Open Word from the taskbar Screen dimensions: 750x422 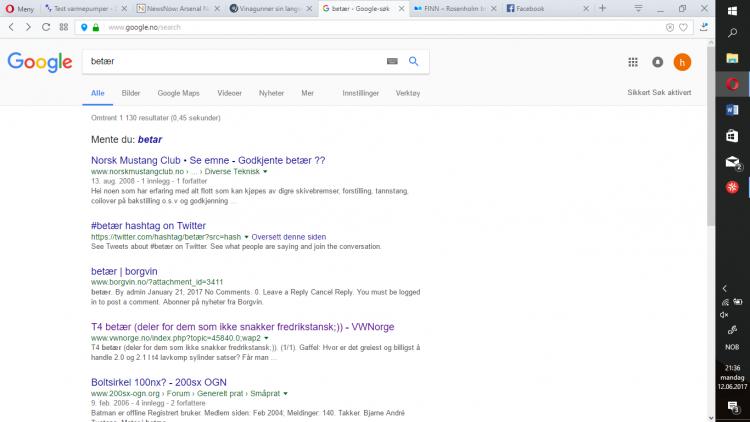point(732,110)
